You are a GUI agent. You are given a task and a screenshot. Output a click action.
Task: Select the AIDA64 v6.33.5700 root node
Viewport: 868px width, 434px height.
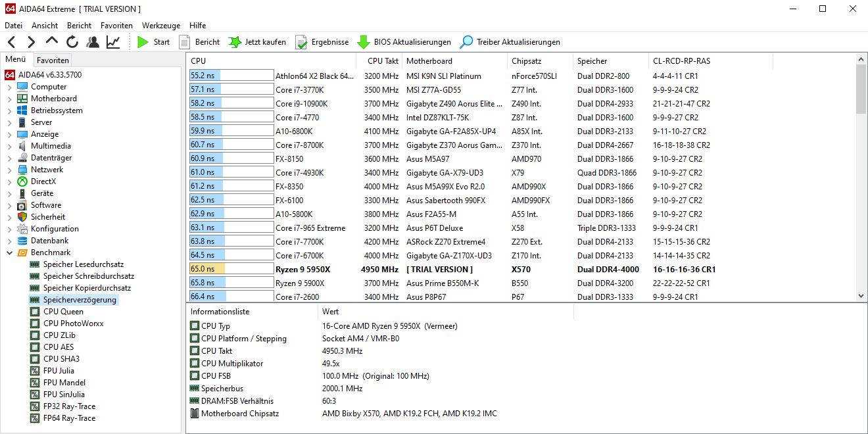point(43,75)
